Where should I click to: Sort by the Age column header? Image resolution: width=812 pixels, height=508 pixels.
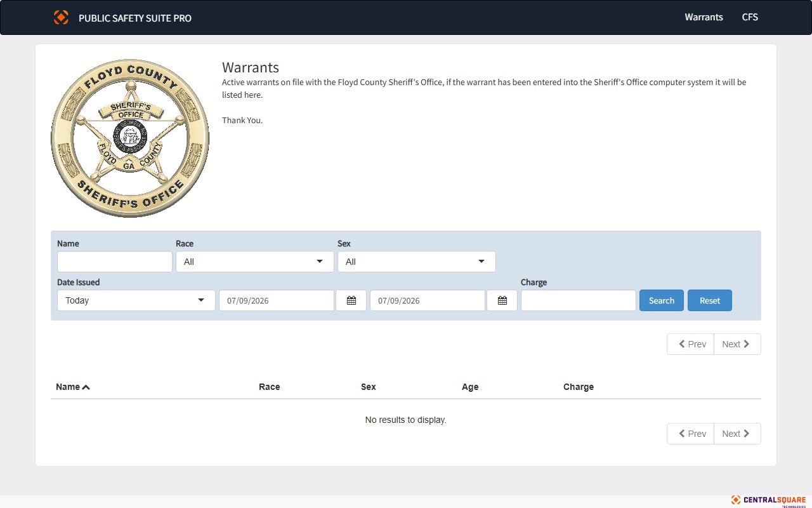[470, 387]
